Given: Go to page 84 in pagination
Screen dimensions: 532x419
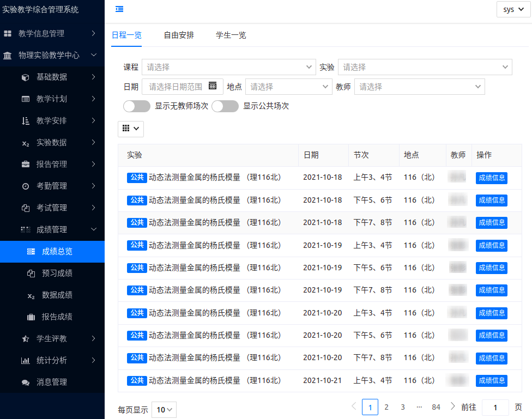Looking at the screenshot, I should tap(436, 407).
